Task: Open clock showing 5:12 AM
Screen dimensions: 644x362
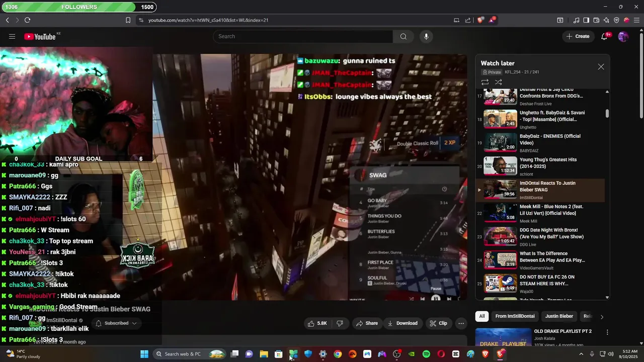Action: pyautogui.click(x=629, y=354)
